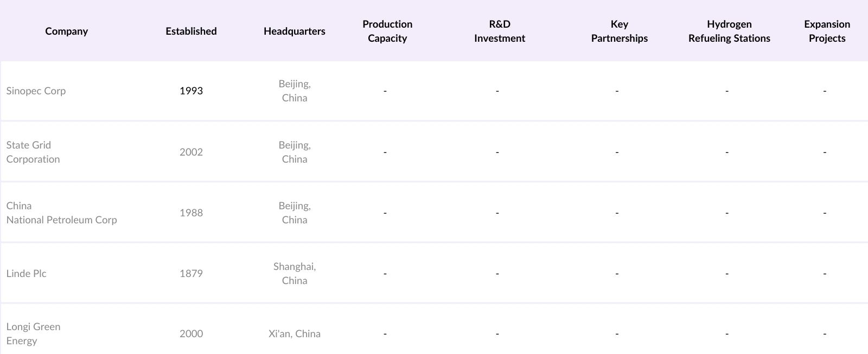Click the 1993 established year cell
Viewport: 868px width, 354px height.
click(x=191, y=91)
